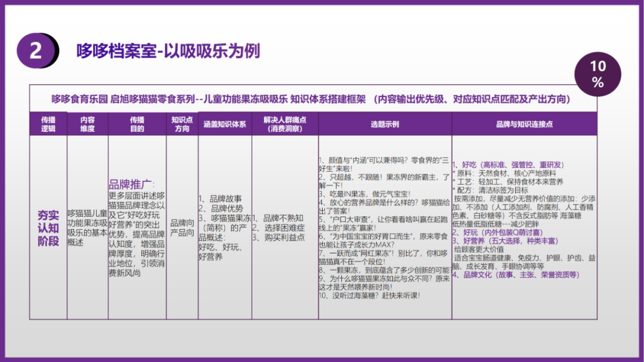This screenshot has height=362, width=644.
Task: Click topic 8 beginning 一颗果冻
Action: [384, 270]
